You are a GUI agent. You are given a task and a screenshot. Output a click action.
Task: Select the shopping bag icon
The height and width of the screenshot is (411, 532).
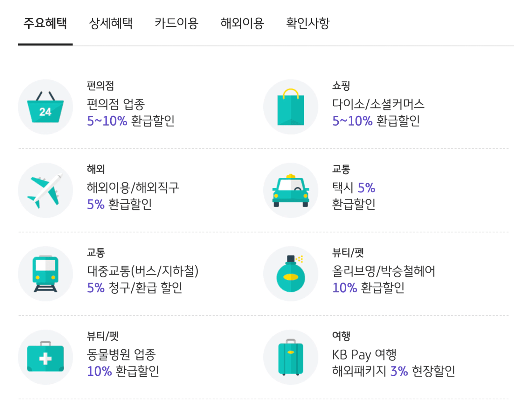coord(290,106)
